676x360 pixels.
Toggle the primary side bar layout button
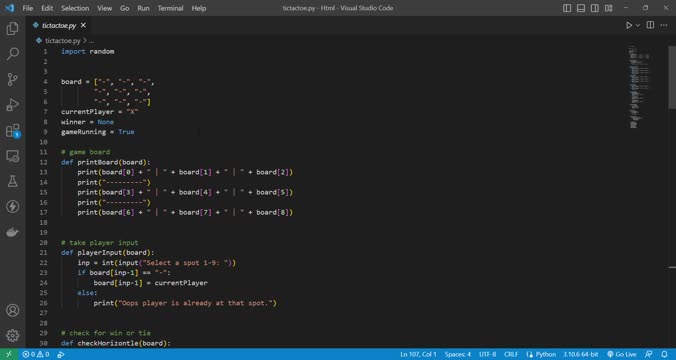567,8
